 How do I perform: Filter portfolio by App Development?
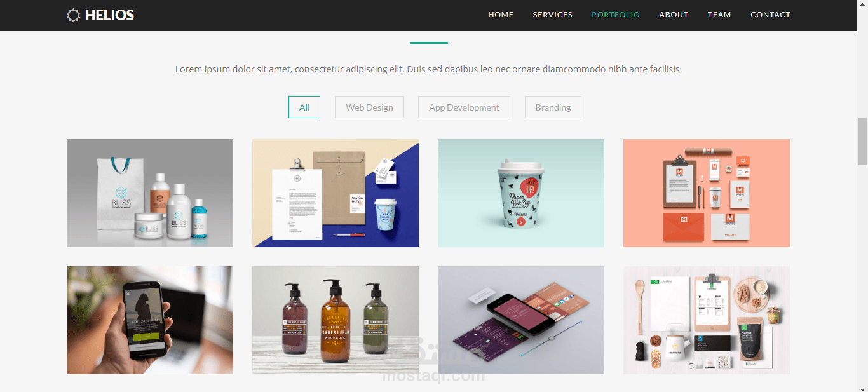464,107
